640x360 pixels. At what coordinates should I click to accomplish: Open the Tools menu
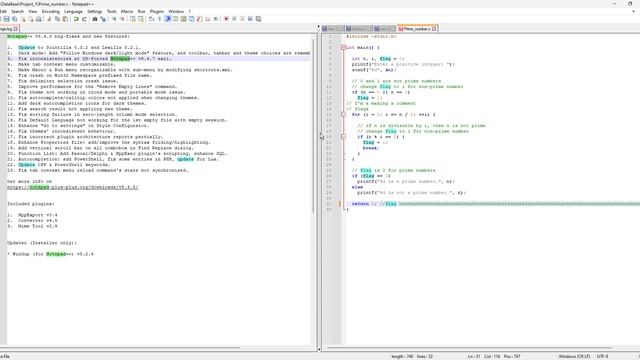[111, 11]
